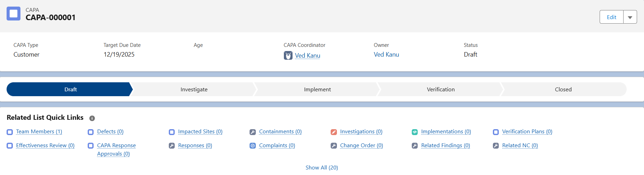
Task: Expand the full list with Show All (20)
Action: coord(322,168)
